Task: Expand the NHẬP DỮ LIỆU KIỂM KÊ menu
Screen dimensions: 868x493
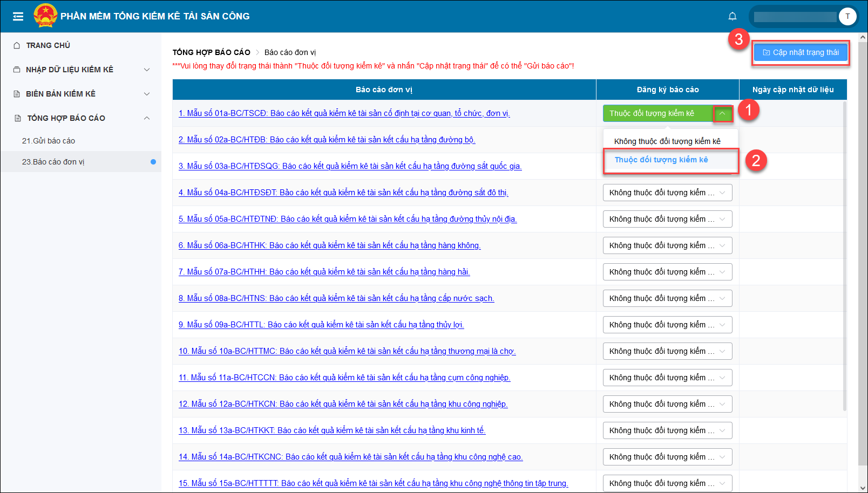Action: [x=81, y=70]
